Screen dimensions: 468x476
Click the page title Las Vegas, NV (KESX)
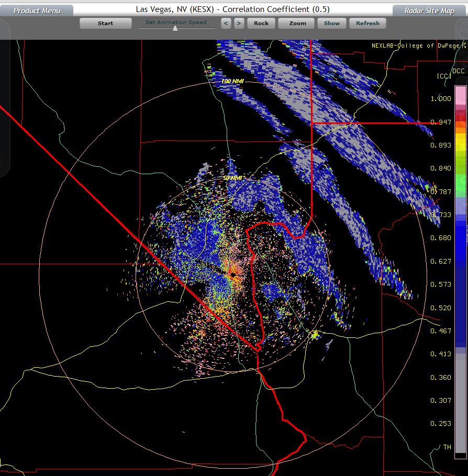[x=177, y=9]
